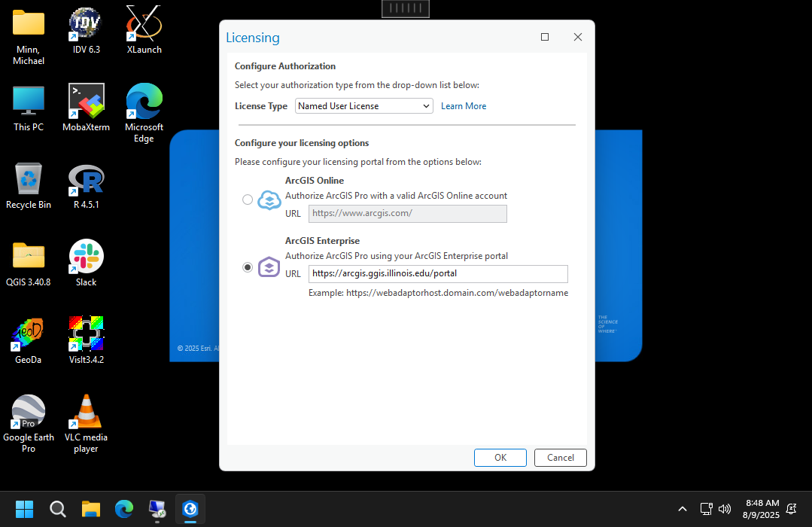Show hidden system tray icons
This screenshot has height=527, width=812.
[683, 509]
